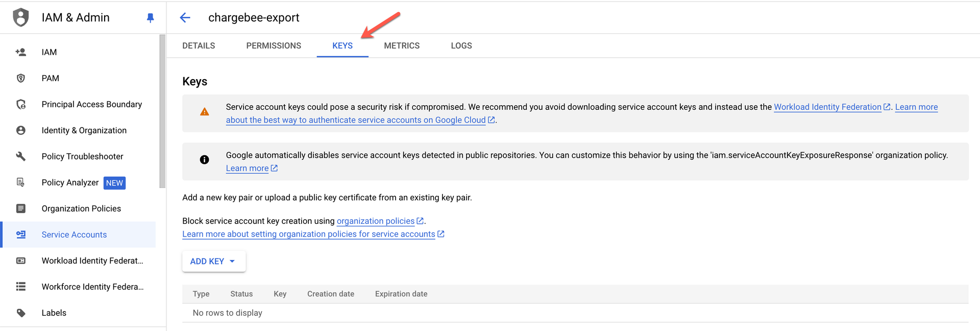Click the pin icon beside IAM & Admin
The image size is (980, 331).
pyautogui.click(x=150, y=18)
